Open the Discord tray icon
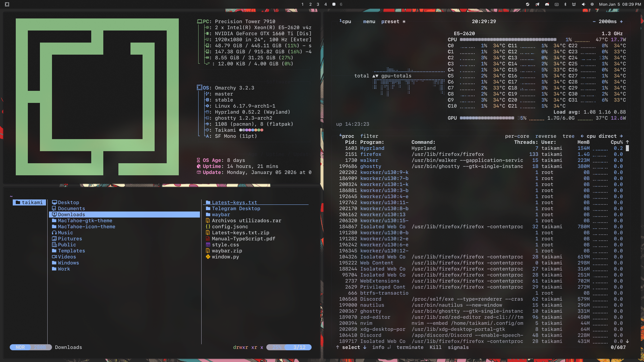The height and width of the screenshot is (362, 644). [547, 4]
